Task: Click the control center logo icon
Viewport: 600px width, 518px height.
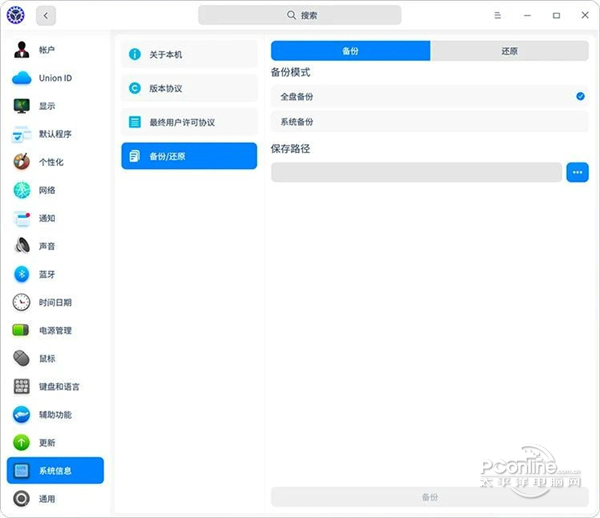Action: tap(16, 15)
